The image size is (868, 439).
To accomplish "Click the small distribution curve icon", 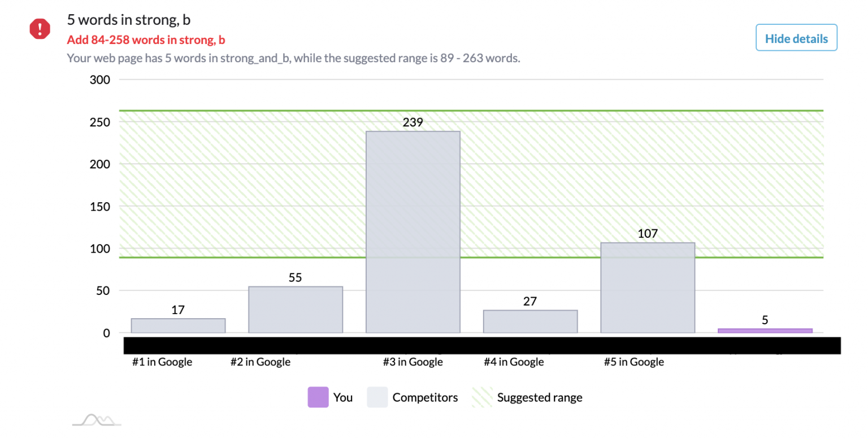I will point(97,419).
